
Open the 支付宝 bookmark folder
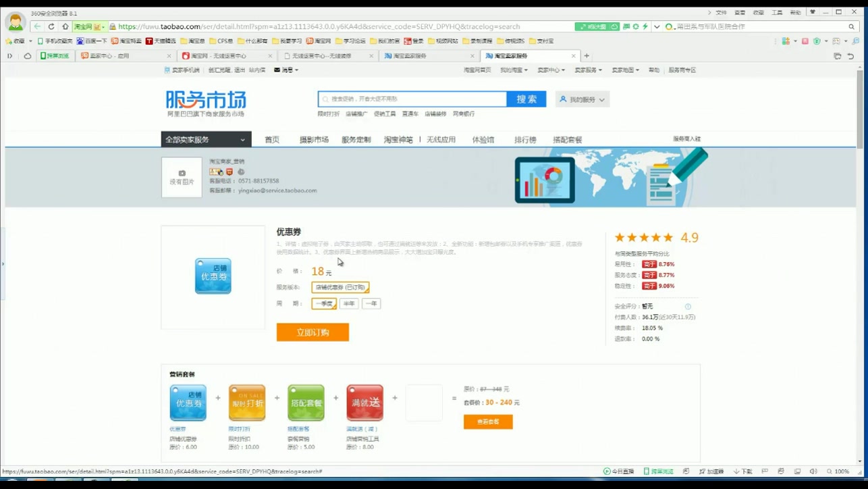541,41
